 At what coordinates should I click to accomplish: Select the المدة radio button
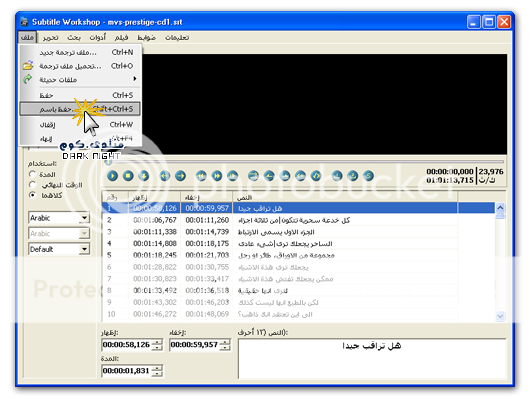[32, 174]
